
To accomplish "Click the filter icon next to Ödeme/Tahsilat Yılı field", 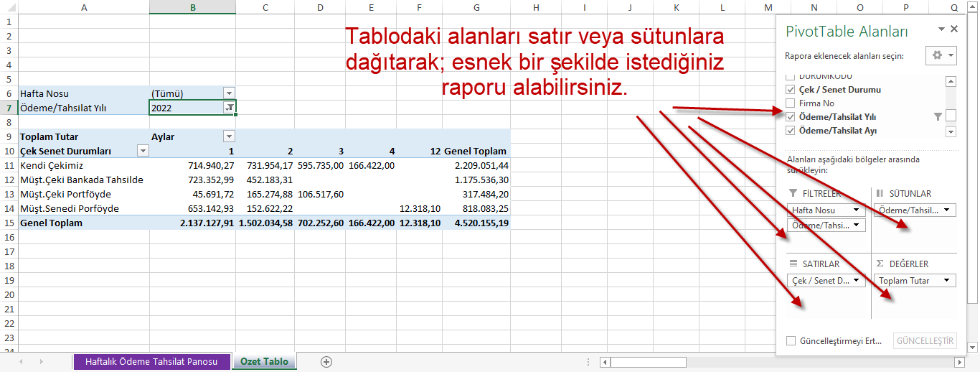I will (937, 116).
